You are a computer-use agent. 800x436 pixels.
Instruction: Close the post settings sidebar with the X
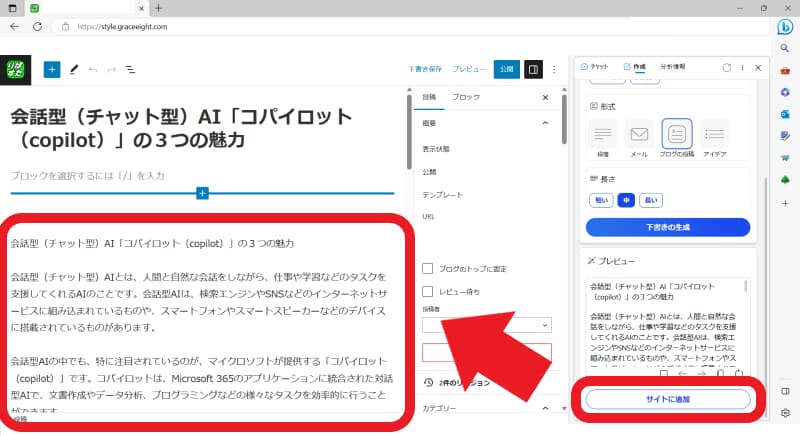point(545,97)
